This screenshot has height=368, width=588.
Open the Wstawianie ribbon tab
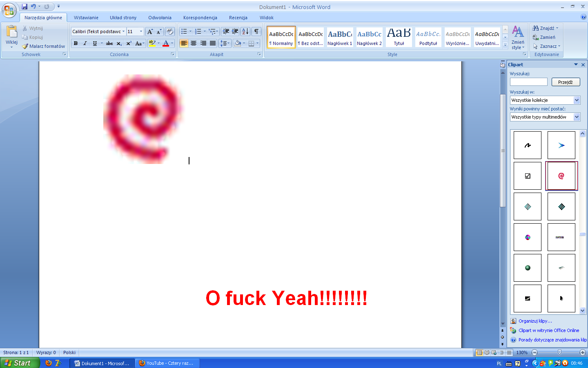pos(86,18)
